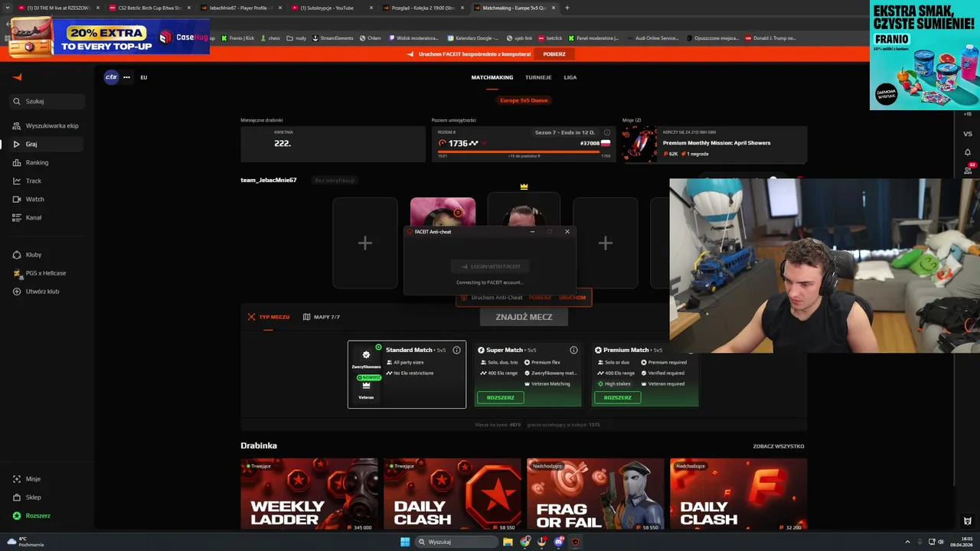Open the EU region selector
980x551 pixels.
point(143,77)
